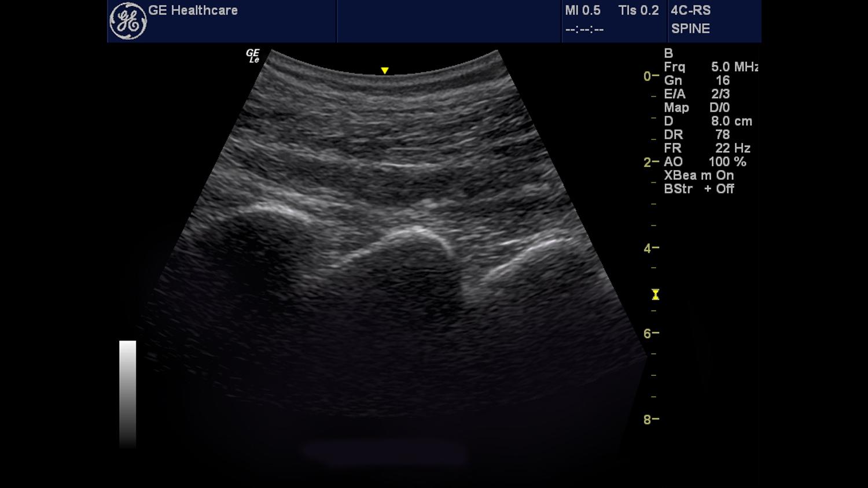Click the MI 0.5 index readout
Image resolution: width=868 pixels, height=488 pixels.
(583, 10)
